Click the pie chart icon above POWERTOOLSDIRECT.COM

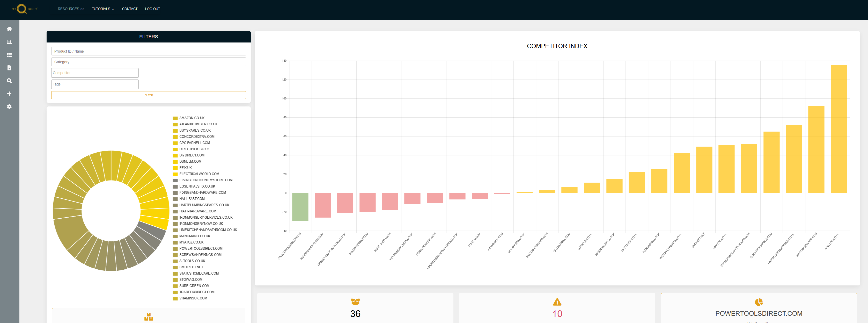pos(759,302)
